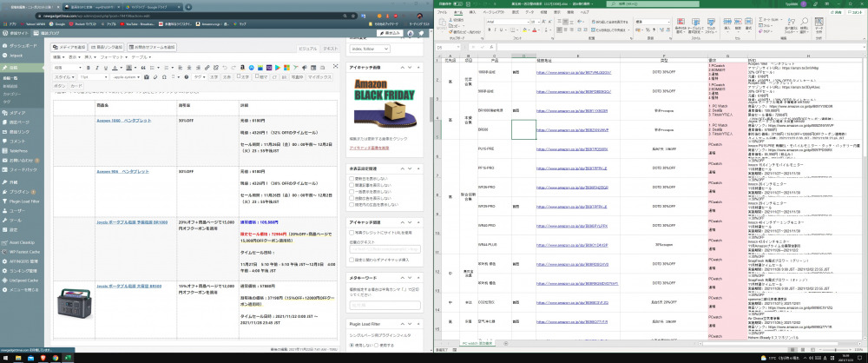Image resolution: width=868 pixels, height=363 pixels.
Task: Click the アイキャッチ画像を削除 link
Action: pos(368,148)
